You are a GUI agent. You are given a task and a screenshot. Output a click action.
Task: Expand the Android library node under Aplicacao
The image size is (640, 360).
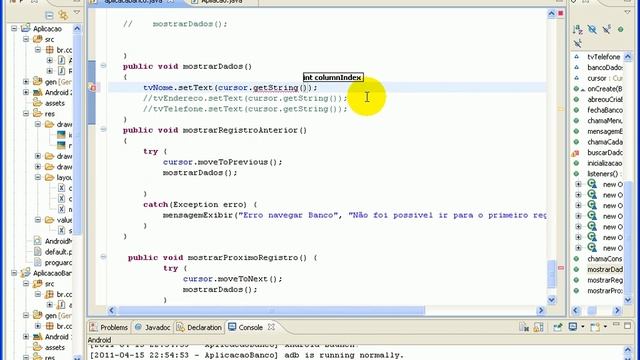point(26,92)
